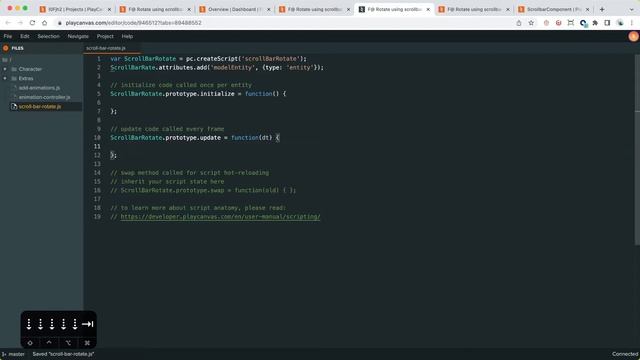
Task: Click the Saved scroll-bar-rotate.js status message
Action: click(x=63, y=354)
